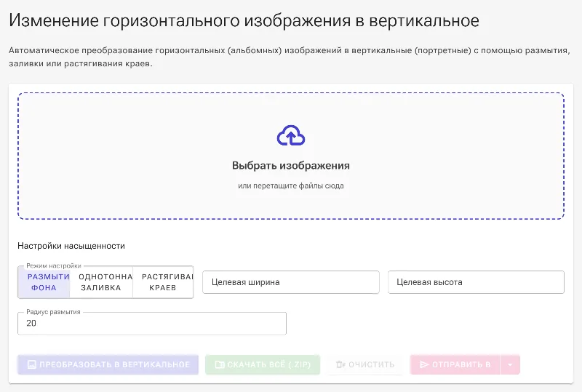
Task: Click 'Скачать всё (.zip)' button
Action: (263, 364)
